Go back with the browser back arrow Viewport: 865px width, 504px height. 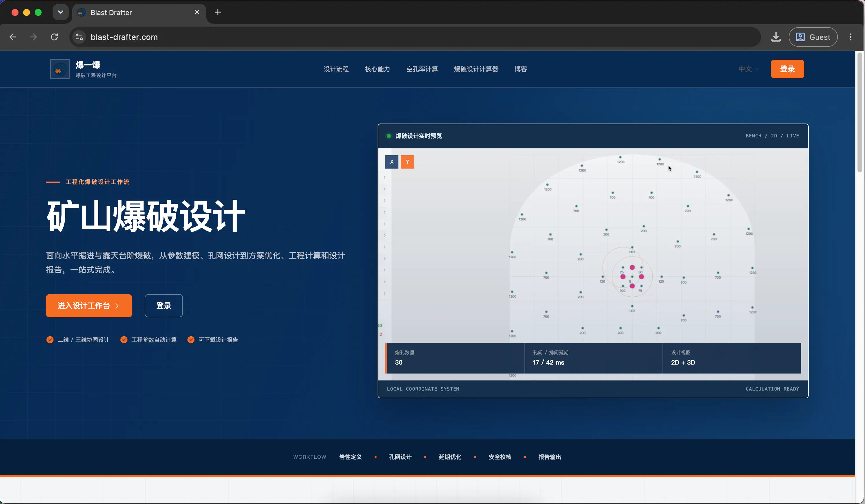pos(13,37)
